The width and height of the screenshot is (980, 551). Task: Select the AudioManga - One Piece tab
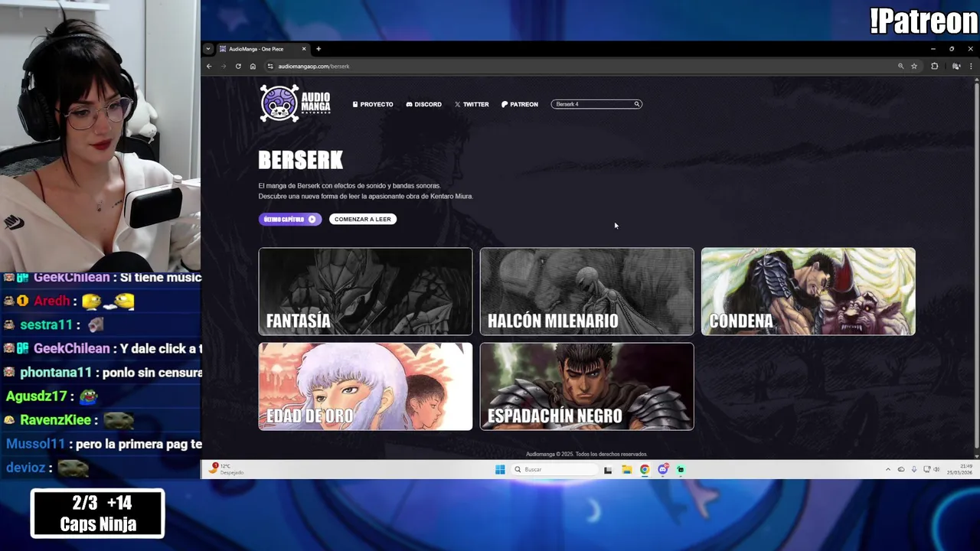click(263, 49)
